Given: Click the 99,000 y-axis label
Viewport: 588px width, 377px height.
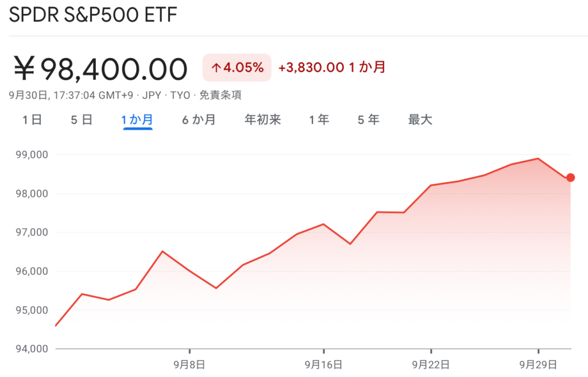Looking at the screenshot, I should (33, 155).
